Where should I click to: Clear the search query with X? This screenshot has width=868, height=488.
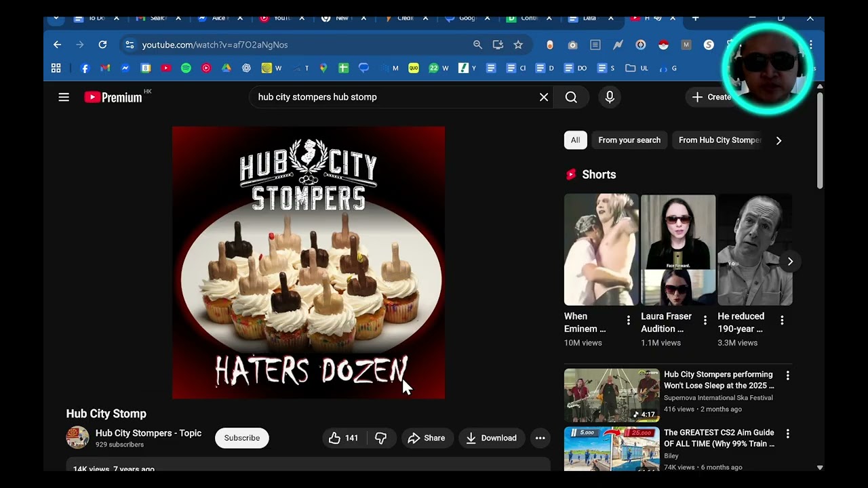(x=544, y=97)
